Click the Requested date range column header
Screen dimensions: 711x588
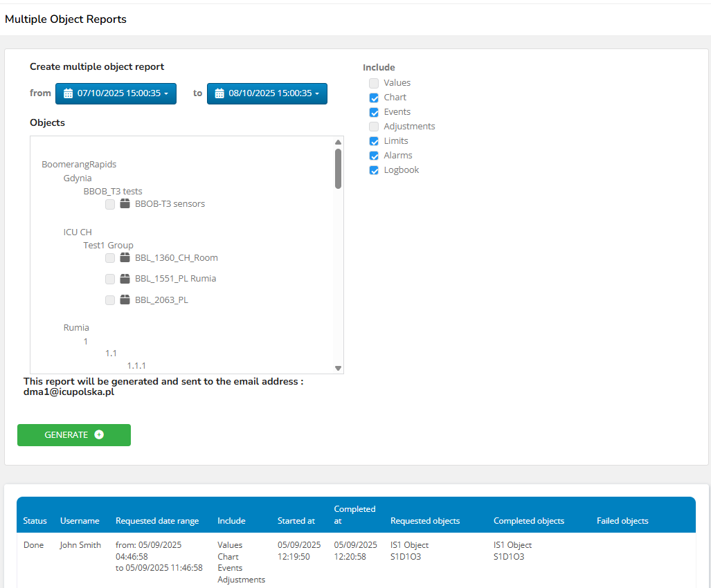157,521
